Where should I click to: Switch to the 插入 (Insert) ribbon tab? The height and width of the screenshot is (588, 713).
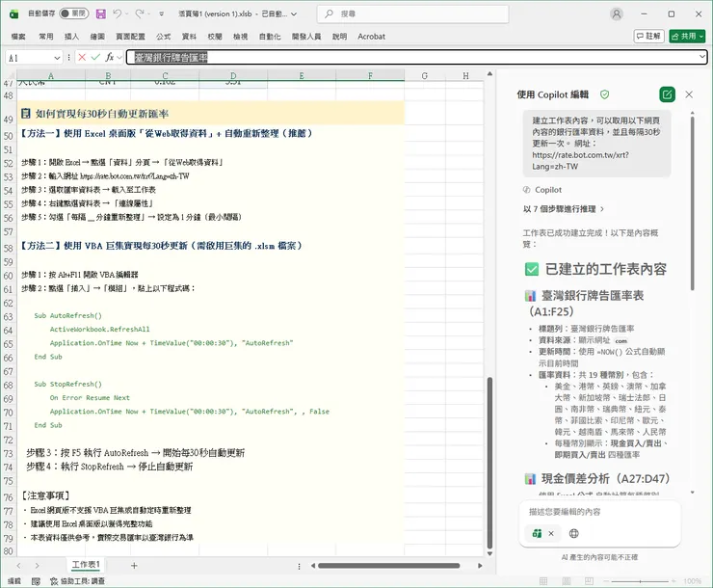pyautogui.click(x=71, y=37)
